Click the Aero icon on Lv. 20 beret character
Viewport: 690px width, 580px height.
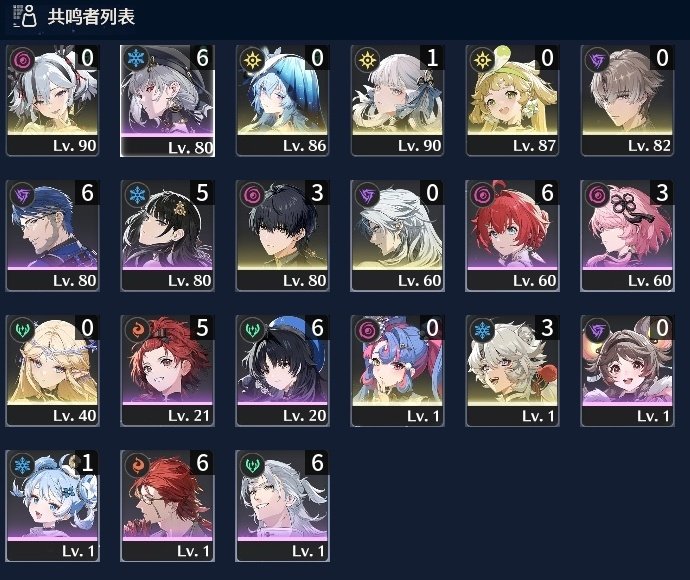coord(252,330)
